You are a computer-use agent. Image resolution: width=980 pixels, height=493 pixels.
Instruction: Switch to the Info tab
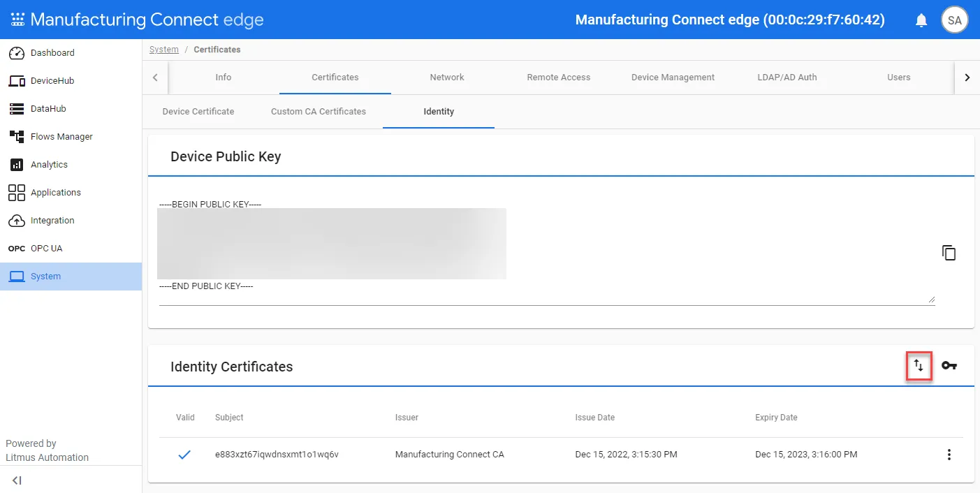(224, 78)
